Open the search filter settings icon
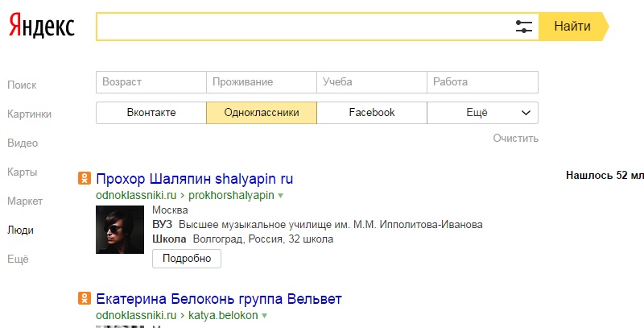 coord(524,27)
